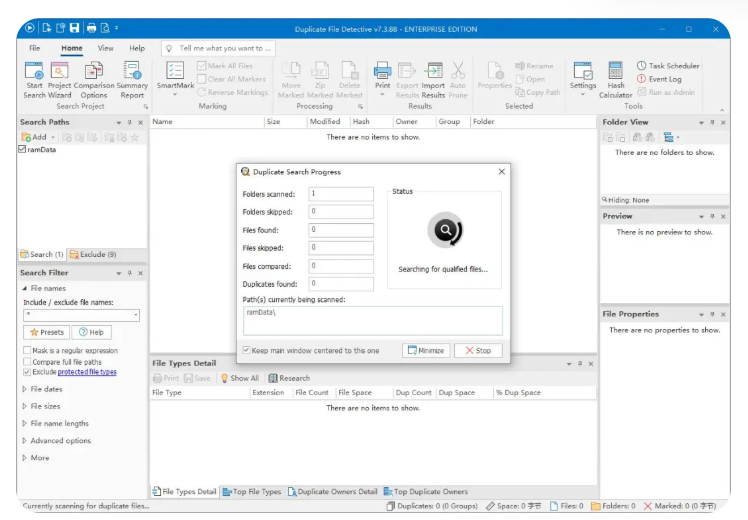
Task: Switch to the View ribbon tab
Action: [105, 48]
